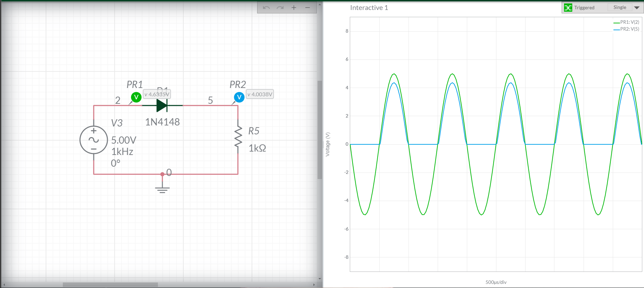Click the schematic horizontal scrollbar thumb
The image size is (644, 288).
pyautogui.click(x=110, y=285)
